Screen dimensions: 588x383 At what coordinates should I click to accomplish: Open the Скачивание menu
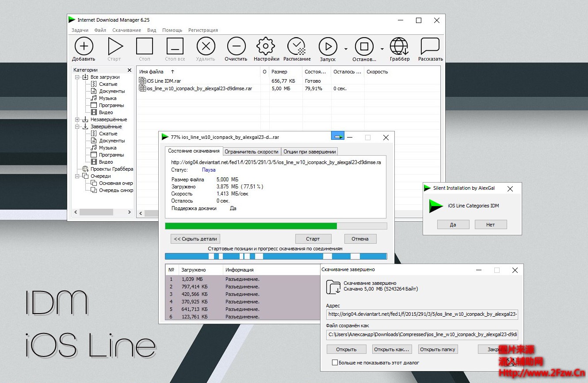[x=126, y=30]
